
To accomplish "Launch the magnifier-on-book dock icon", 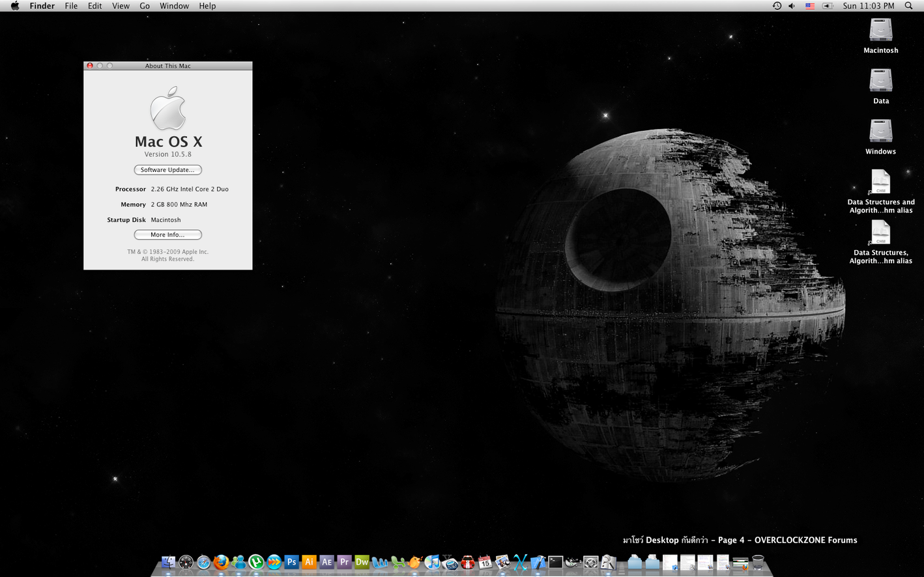I will click(609, 562).
